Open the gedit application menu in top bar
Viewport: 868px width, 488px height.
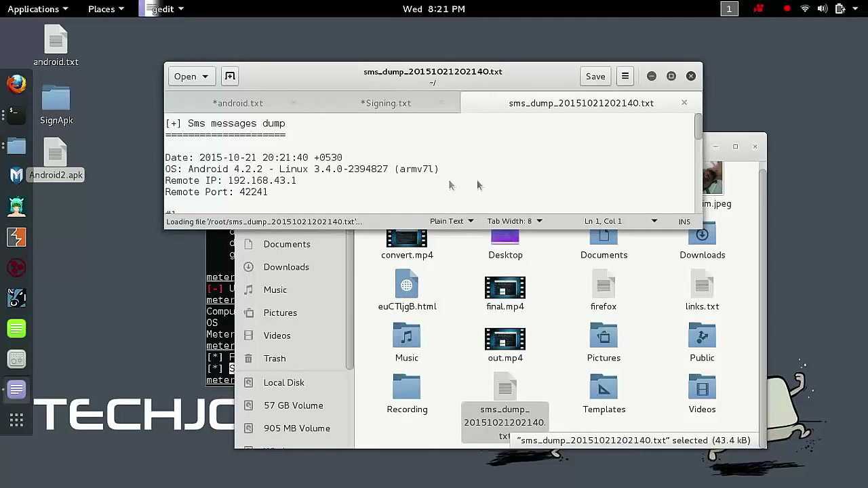point(163,9)
